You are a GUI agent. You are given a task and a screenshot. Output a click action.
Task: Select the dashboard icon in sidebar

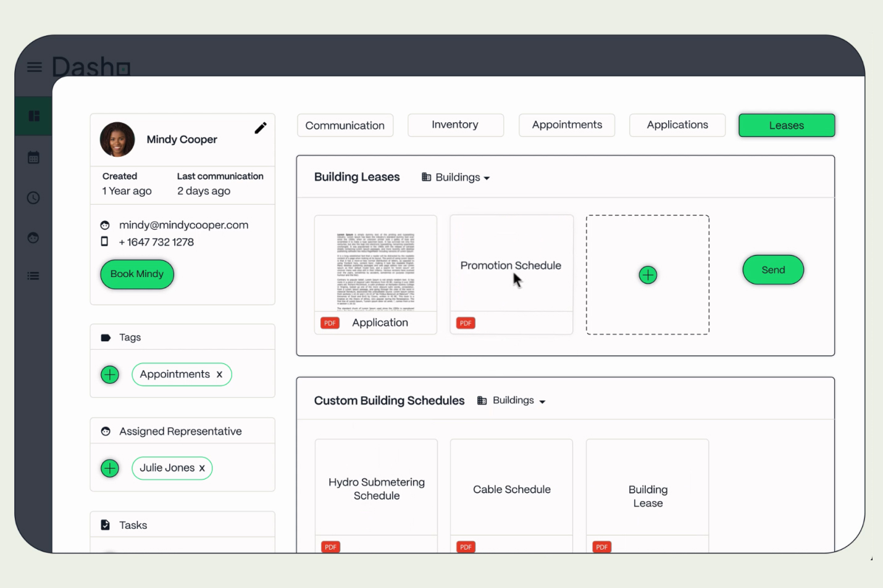(34, 116)
